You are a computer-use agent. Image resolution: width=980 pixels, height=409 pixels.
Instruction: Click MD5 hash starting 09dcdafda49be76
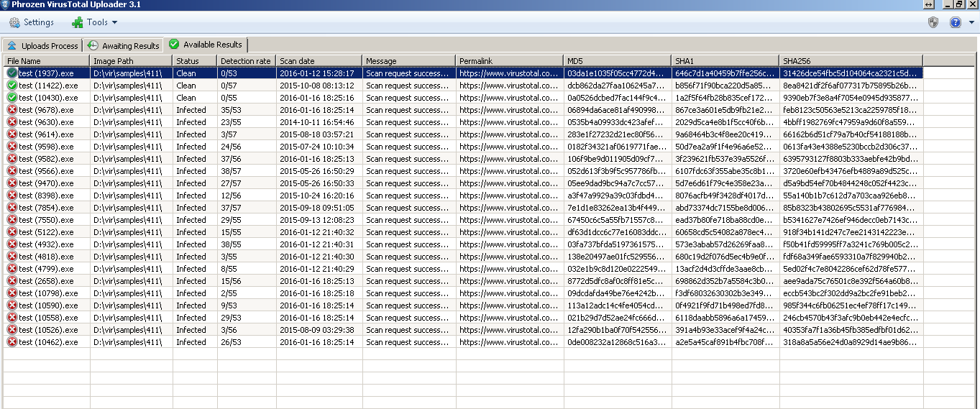point(616,293)
